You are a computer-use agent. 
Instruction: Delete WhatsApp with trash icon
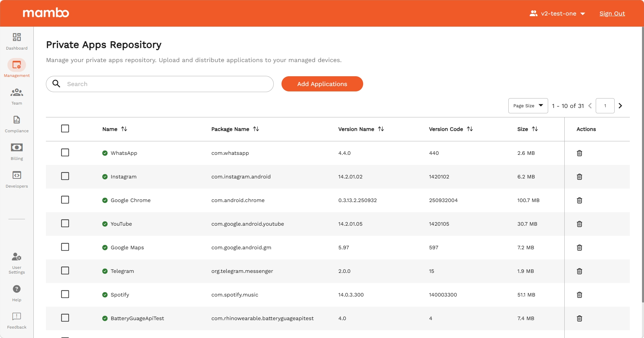click(580, 153)
